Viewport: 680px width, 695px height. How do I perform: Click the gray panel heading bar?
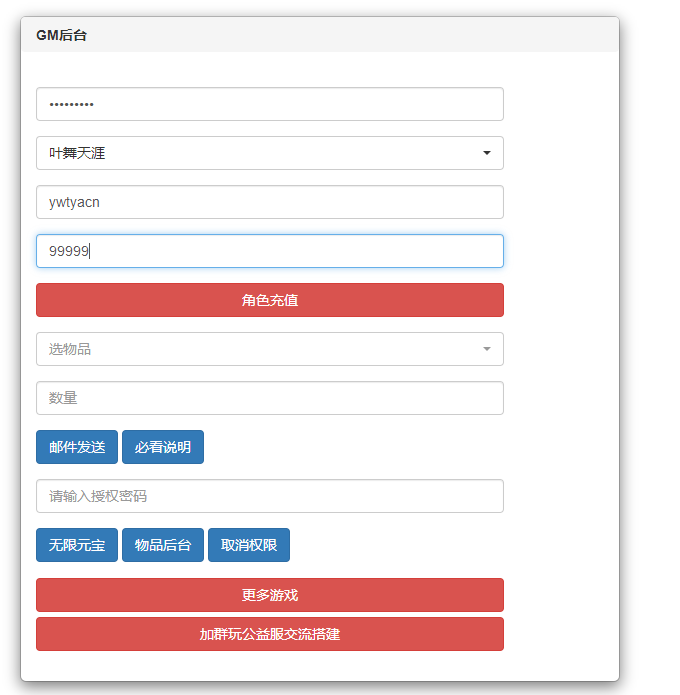pyautogui.click(x=320, y=35)
